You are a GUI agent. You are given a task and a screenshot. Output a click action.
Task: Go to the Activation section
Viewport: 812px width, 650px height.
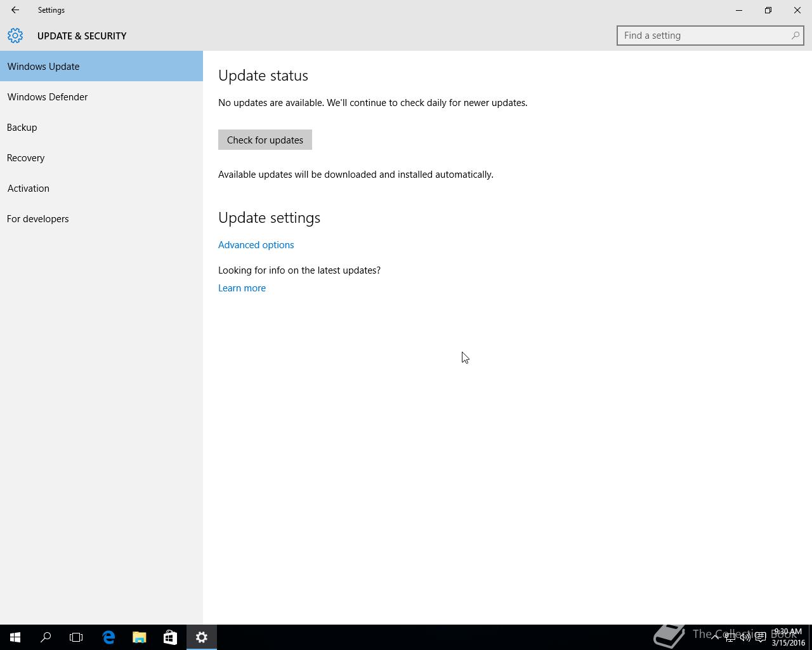click(101, 188)
